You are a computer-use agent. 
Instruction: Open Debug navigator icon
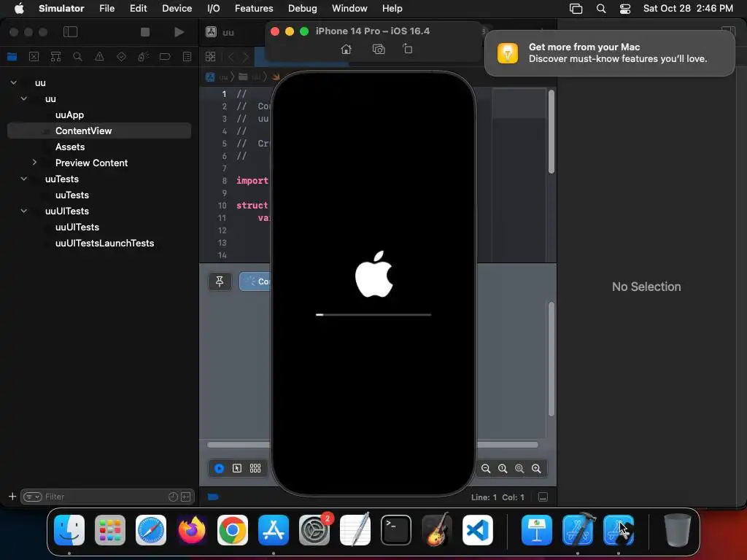pyautogui.click(x=143, y=57)
